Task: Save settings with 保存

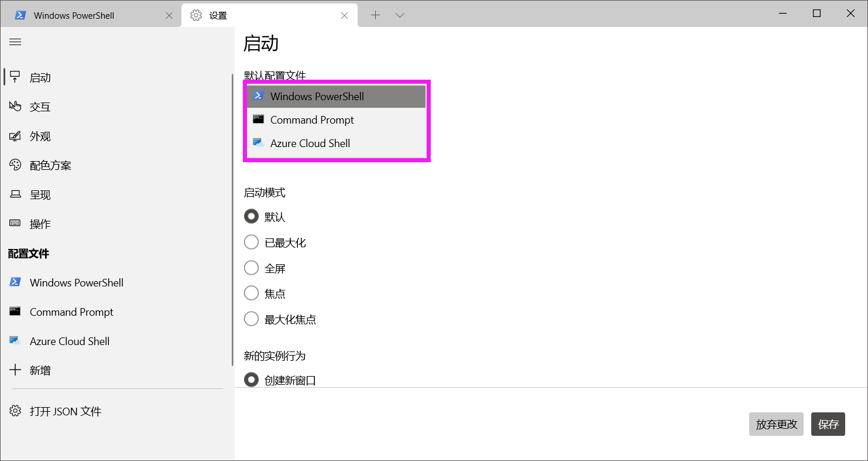Action: [828, 424]
